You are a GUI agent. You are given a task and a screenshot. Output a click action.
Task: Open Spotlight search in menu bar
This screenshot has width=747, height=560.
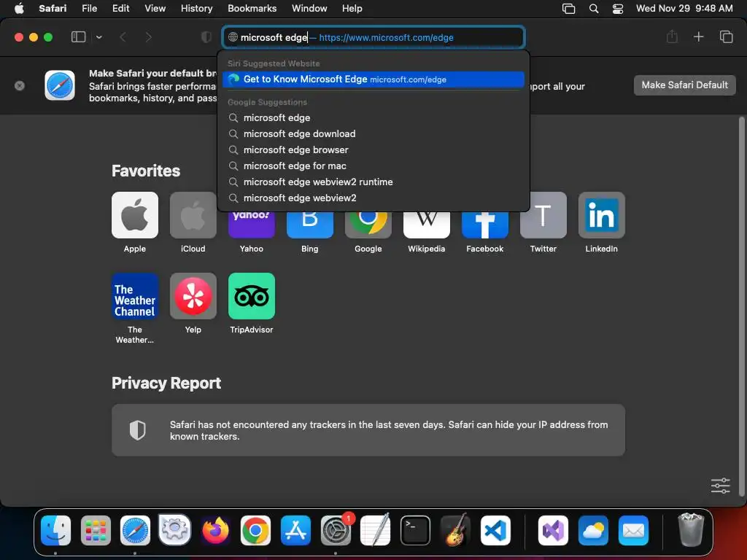point(594,9)
